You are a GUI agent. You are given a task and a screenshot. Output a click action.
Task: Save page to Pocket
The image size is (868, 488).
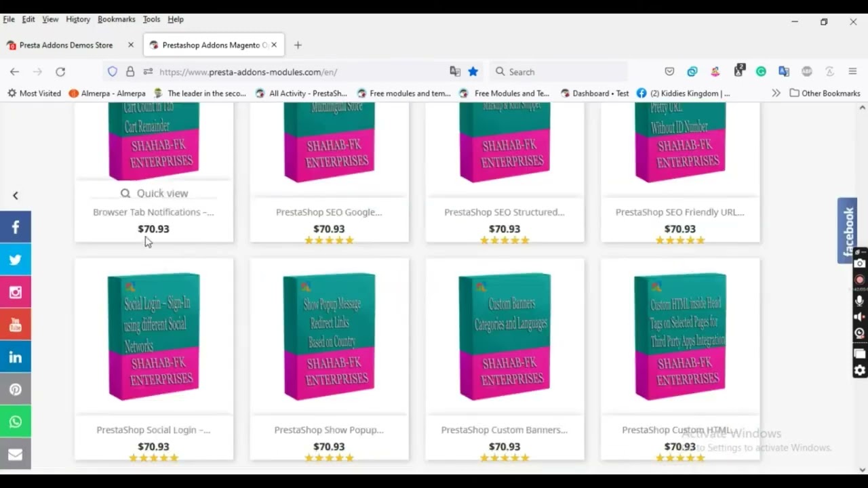(x=669, y=71)
